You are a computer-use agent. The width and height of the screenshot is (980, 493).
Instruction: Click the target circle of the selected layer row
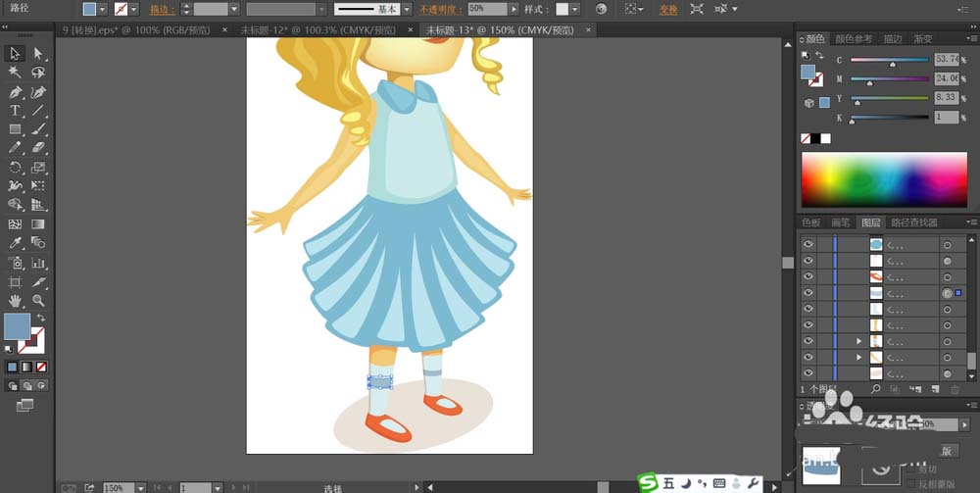coord(948,292)
